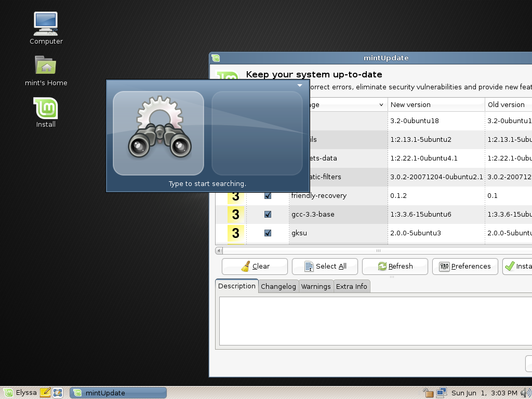Click new version 0.1.2 cell
The height and width of the screenshot is (399, 532).
[398, 196]
